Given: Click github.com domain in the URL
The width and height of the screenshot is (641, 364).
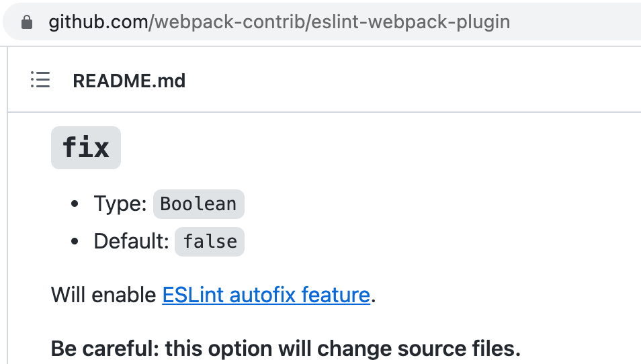Looking at the screenshot, I should [99, 22].
